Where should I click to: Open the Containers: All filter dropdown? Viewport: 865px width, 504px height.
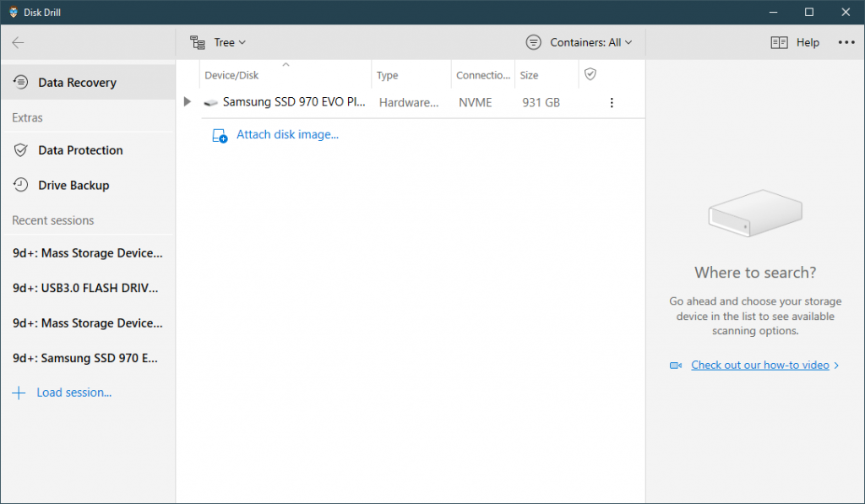coord(579,42)
